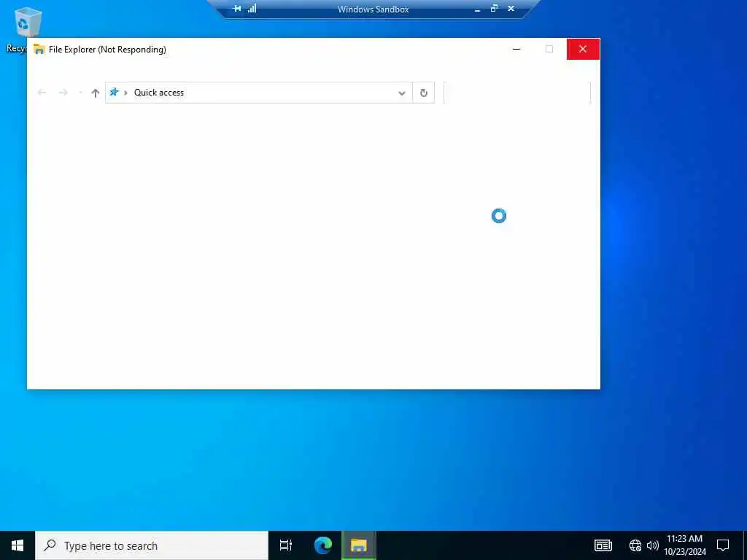Open the Action Center notifications icon
Screen dimensions: 747x560
[x=723, y=545]
